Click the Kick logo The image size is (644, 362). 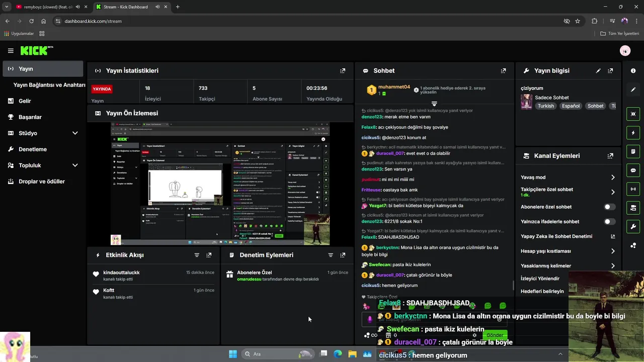point(36,50)
